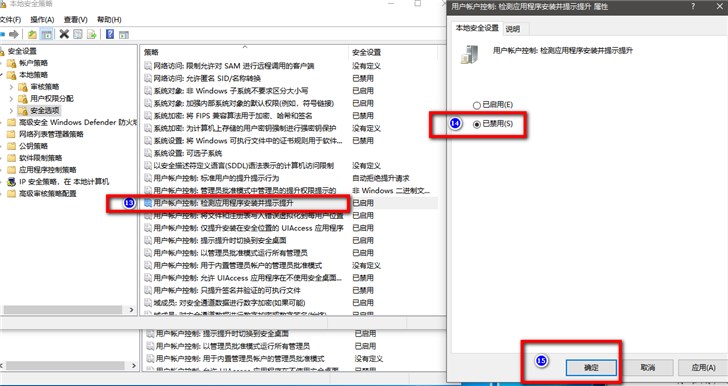
Task: Click the properties toolbar icon
Action: click(78, 34)
